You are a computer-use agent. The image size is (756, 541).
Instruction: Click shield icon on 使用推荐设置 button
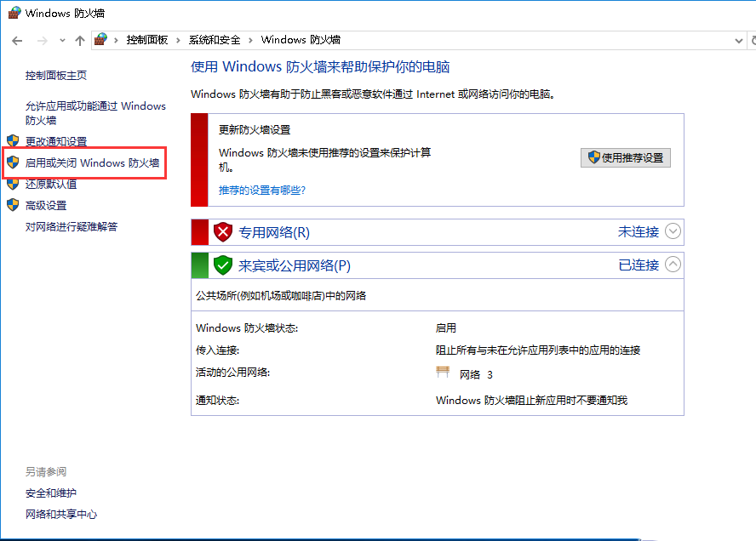click(x=594, y=157)
